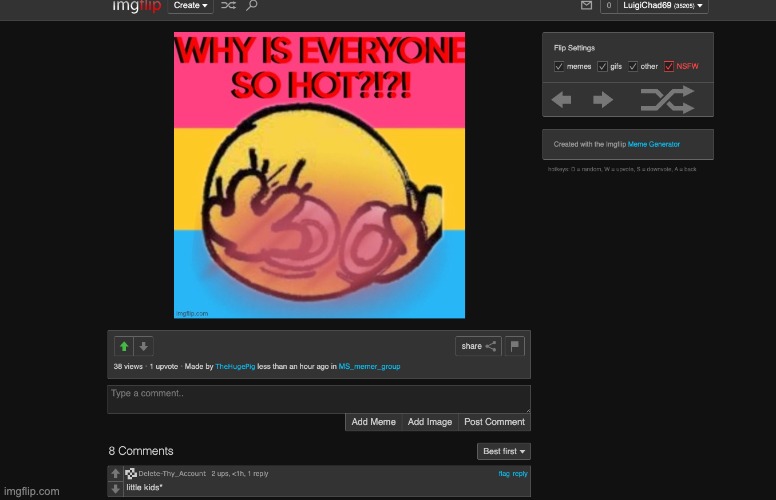Click the Add Meme button

[373, 422]
